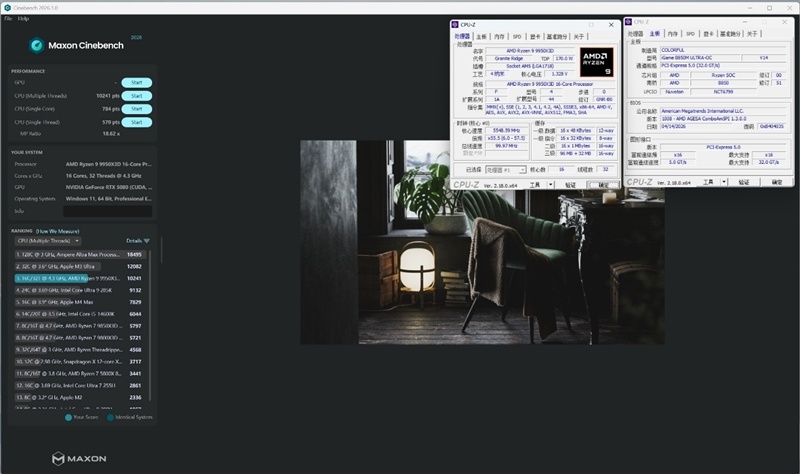Select ranking row Snapdragon X 12-core
This screenshot has height=474, width=800.
(x=81, y=361)
